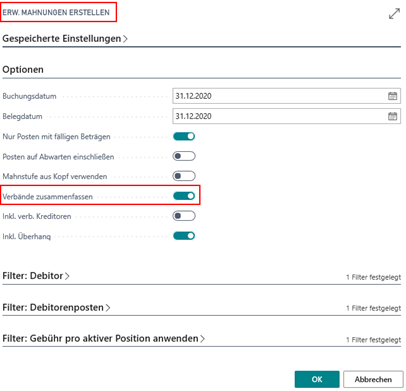Image resolution: width=406 pixels, height=391 pixels.
Task: Open the Buchungsdatum calendar picker
Action: (x=392, y=96)
